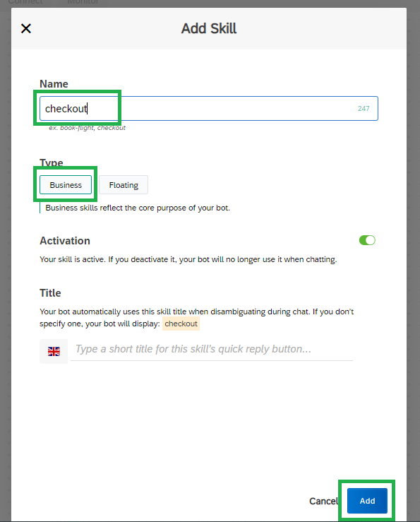Click the Business skills description text
Screen dimensions: 420x522
pyautogui.click(x=138, y=208)
